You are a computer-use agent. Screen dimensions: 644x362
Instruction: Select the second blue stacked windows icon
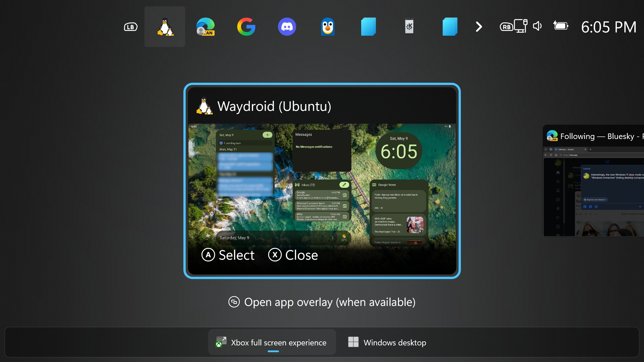450,27
